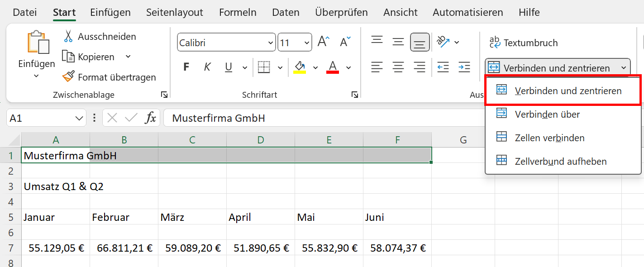Decrease font size with small A icon
Viewport: 644px width, 267px height.
coord(345,42)
